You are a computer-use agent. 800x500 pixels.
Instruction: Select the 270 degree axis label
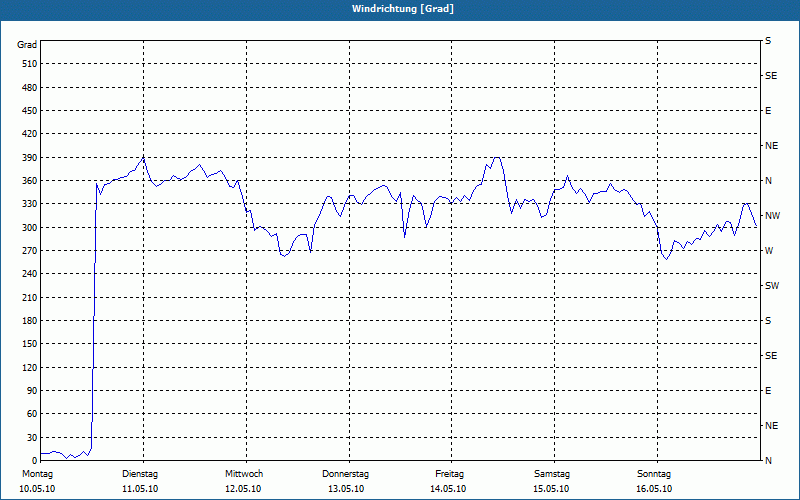[x=30, y=251]
